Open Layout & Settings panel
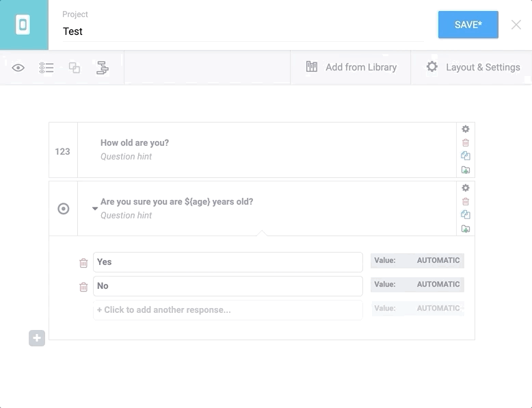 (473, 67)
